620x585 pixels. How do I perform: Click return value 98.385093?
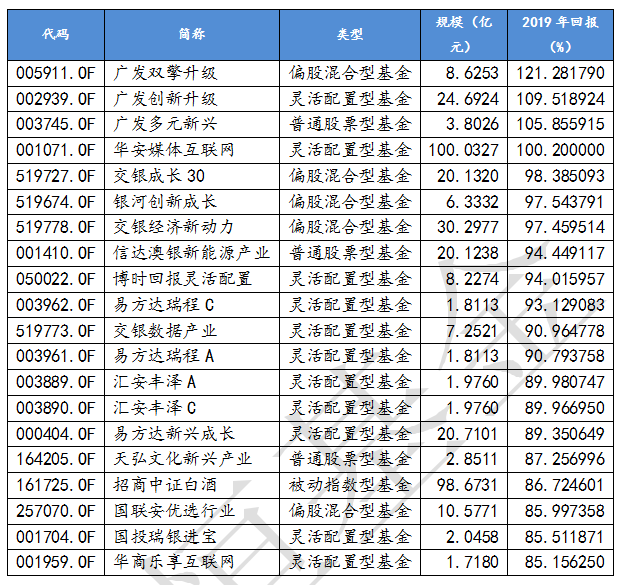565,176
